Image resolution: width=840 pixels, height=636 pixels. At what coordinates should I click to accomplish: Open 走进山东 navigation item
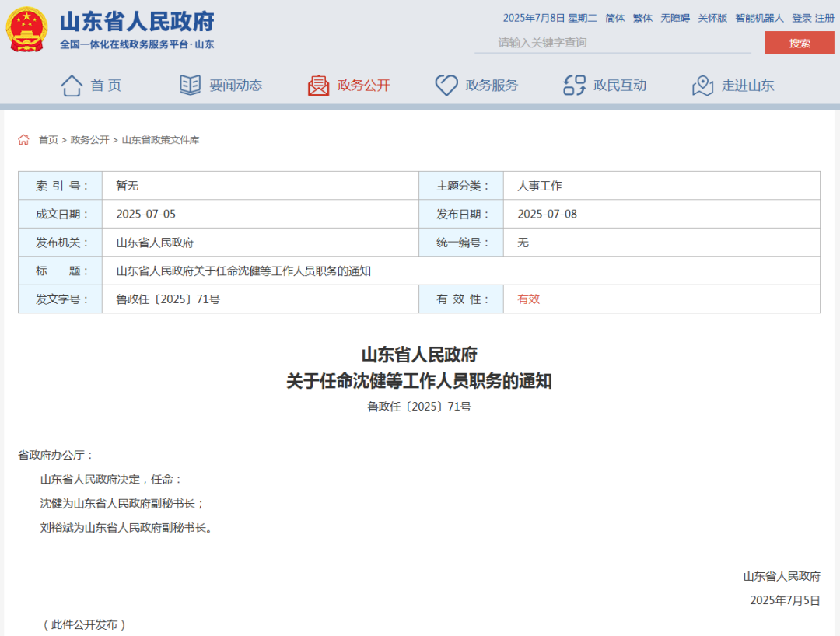748,85
